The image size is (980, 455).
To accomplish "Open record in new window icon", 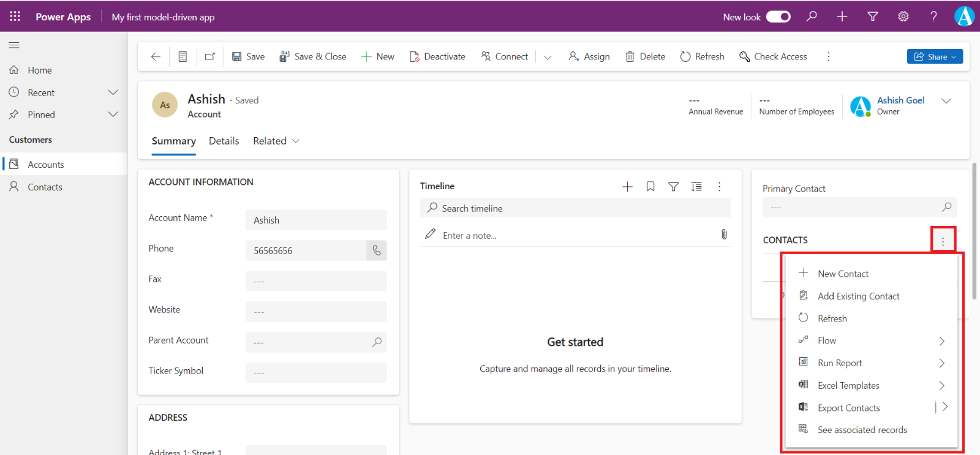I will tap(210, 56).
